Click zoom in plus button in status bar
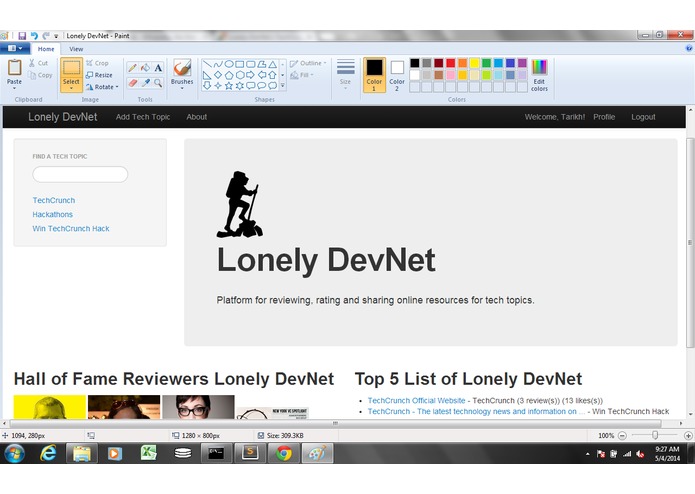 click(688, 436)
